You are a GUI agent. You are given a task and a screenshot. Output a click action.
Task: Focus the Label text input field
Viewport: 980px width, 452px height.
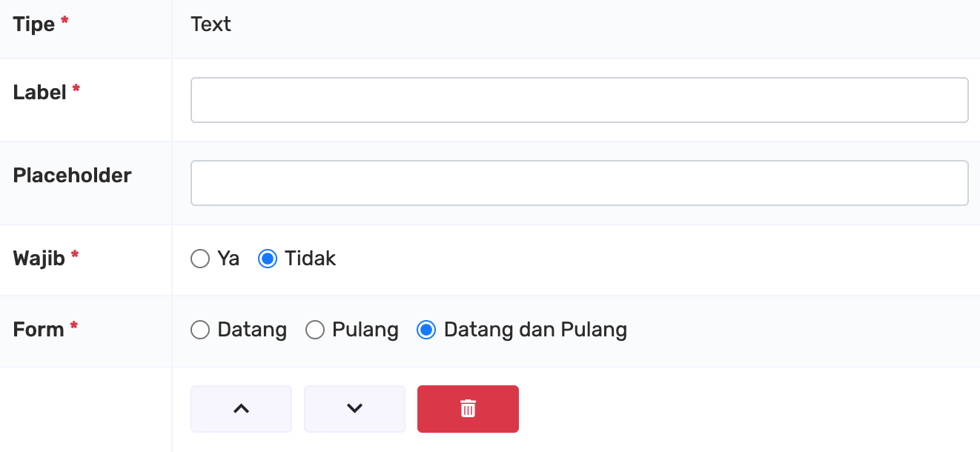tap(580, 100)
